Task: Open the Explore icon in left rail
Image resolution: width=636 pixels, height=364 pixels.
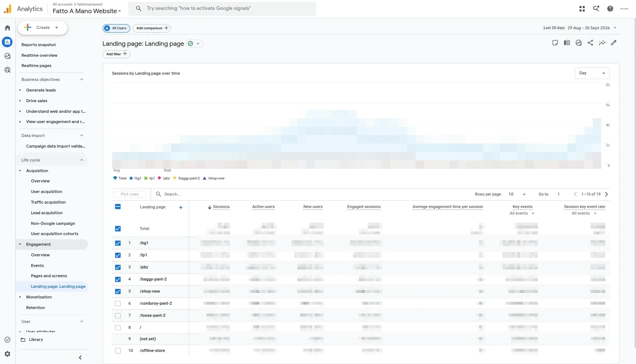Action: coord(7,56)
